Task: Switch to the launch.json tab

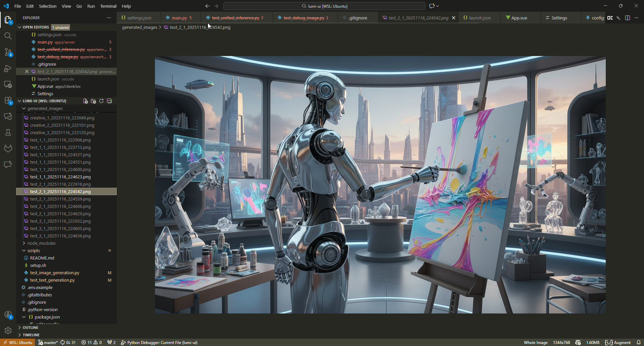Action: 480,18
